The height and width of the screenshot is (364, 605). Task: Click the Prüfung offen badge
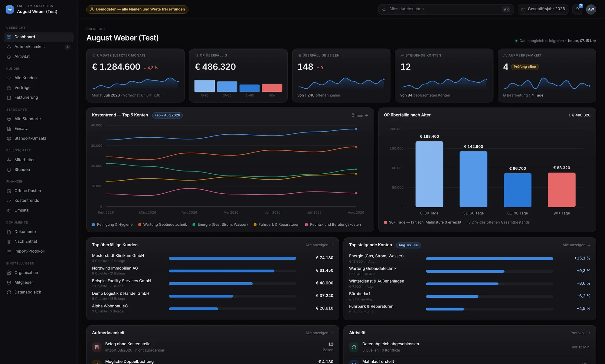(525, 67)
